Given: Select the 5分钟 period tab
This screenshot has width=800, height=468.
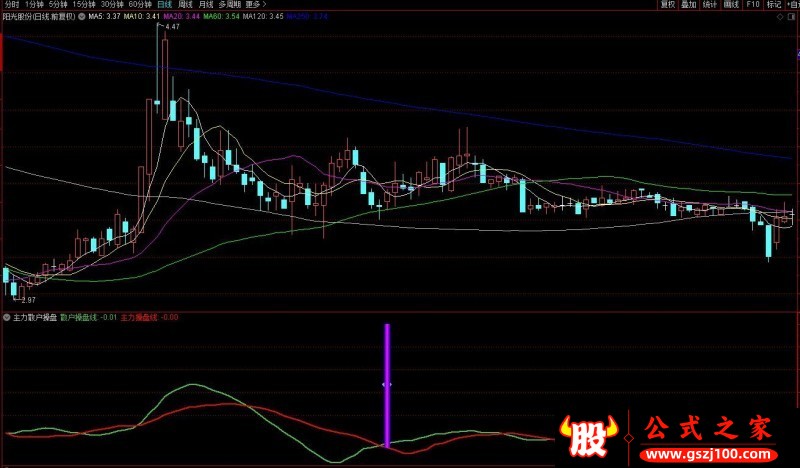Looking at the screenshot, I should [x=58, y=4].
